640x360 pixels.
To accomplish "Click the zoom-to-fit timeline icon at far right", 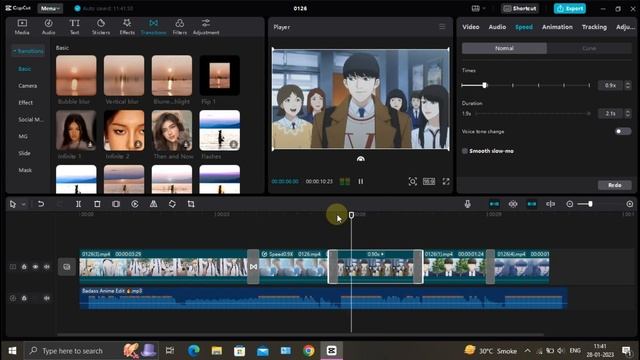I will coord(630,204).
